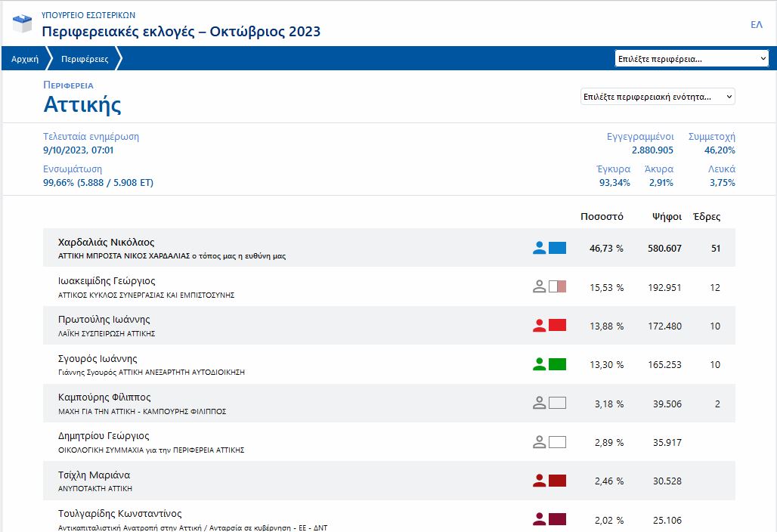Switch language via the ΕΛ link
The height and width of the screenshot is (532, 777).
[756, 25]
